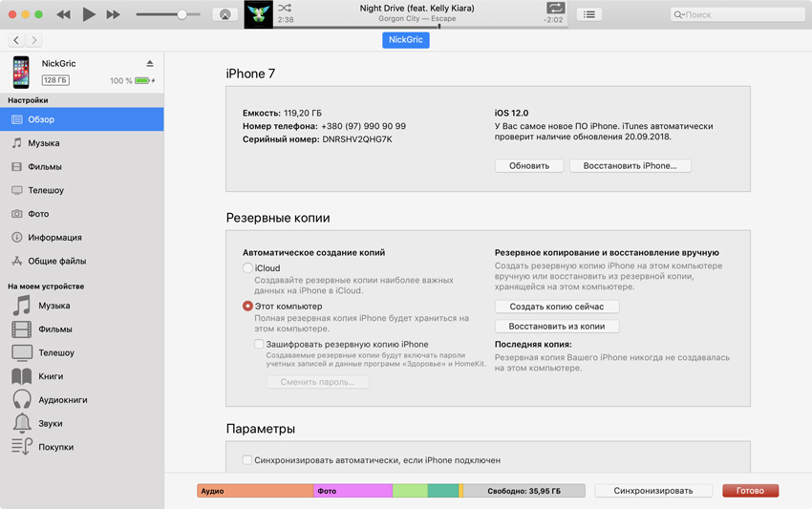Click phone number +380 (97) 990 90 99
This screenshot has width=812, height=509.
coord(364,126)
